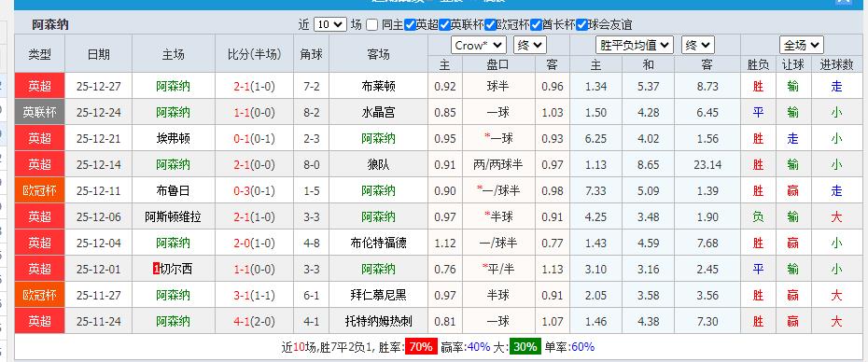Select the away odds value 23.14
This screenshot has width=868, height=362.
tap(707, 164)
